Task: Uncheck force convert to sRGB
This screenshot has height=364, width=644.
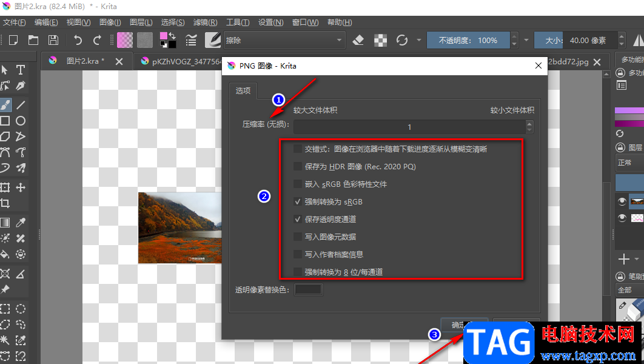Action: point(298,202)
